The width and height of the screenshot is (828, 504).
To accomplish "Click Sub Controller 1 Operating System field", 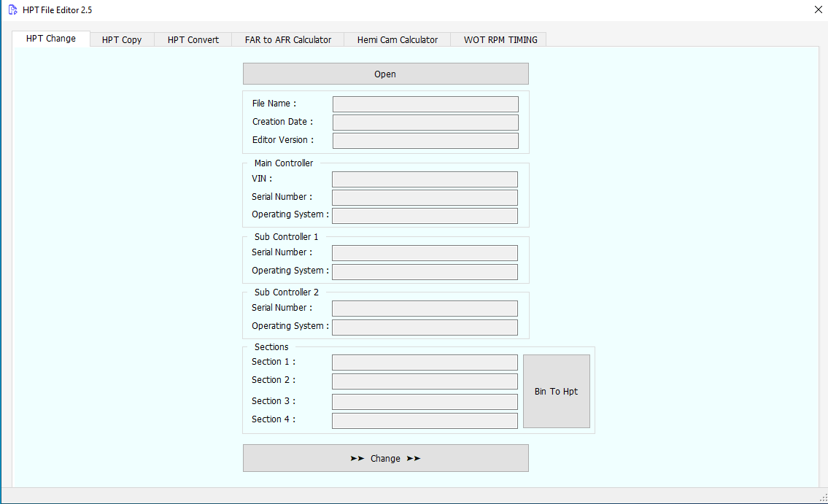I will tap(425, 272).
